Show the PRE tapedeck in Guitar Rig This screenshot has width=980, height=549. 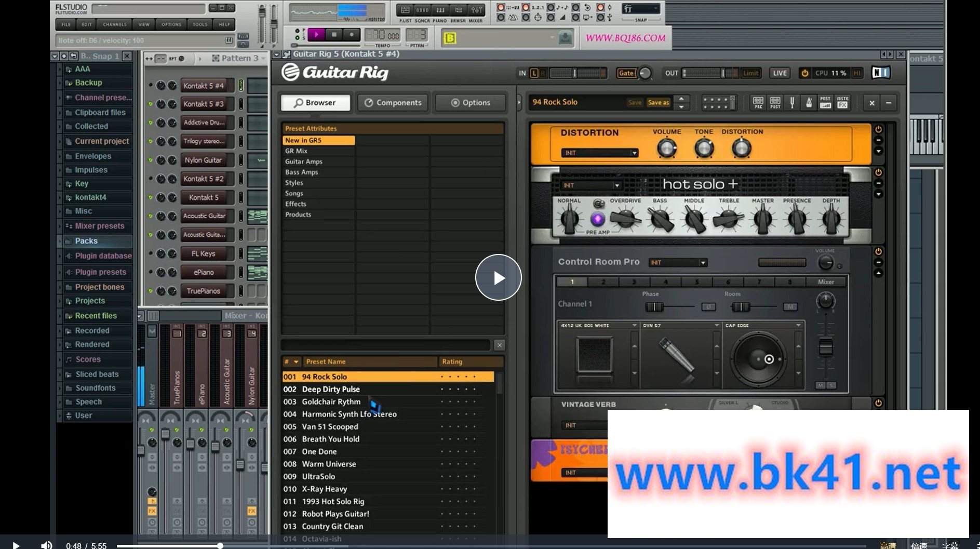coord(758,102)
